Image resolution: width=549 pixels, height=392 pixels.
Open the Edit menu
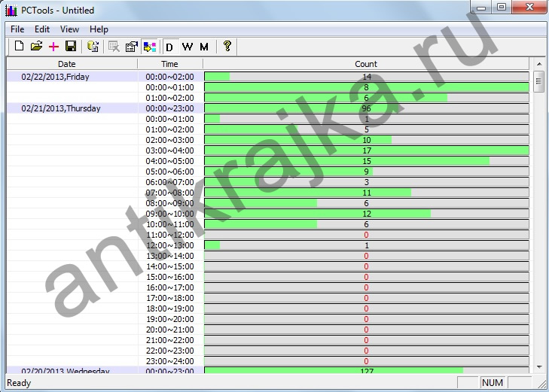click(x=42, y=29)
